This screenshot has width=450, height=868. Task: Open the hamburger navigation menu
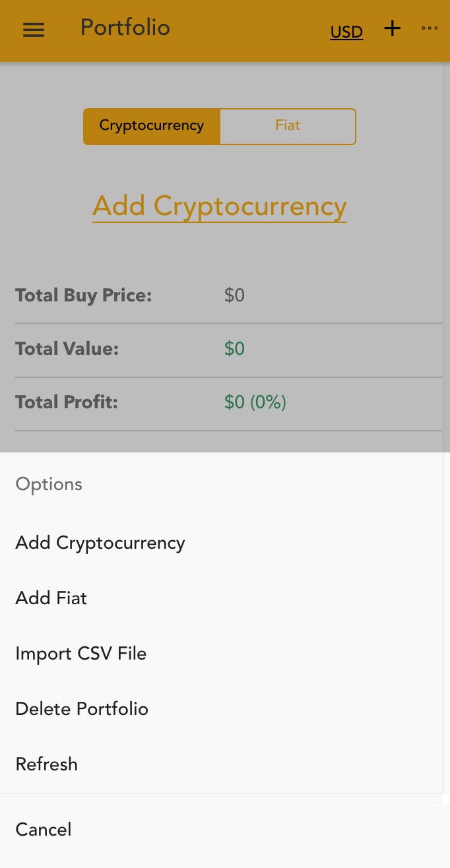(33, 29)
